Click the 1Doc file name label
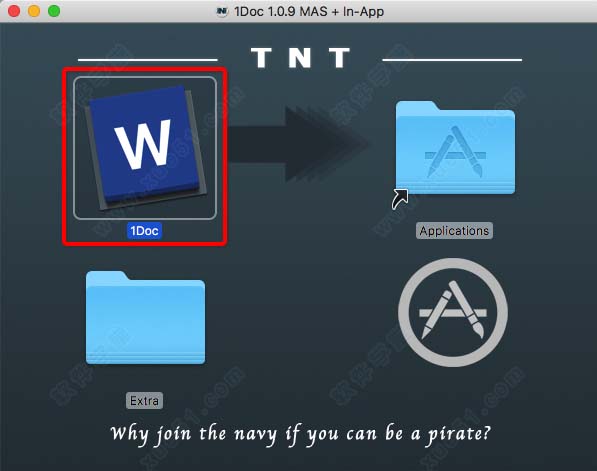The image size is (597, 471). [x=144, y=231]
